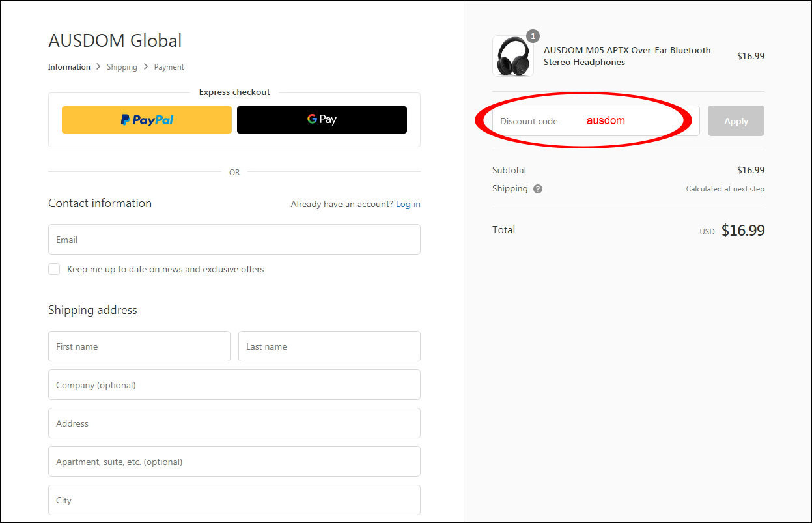Click the Company (optional) field

click(234, 385)
